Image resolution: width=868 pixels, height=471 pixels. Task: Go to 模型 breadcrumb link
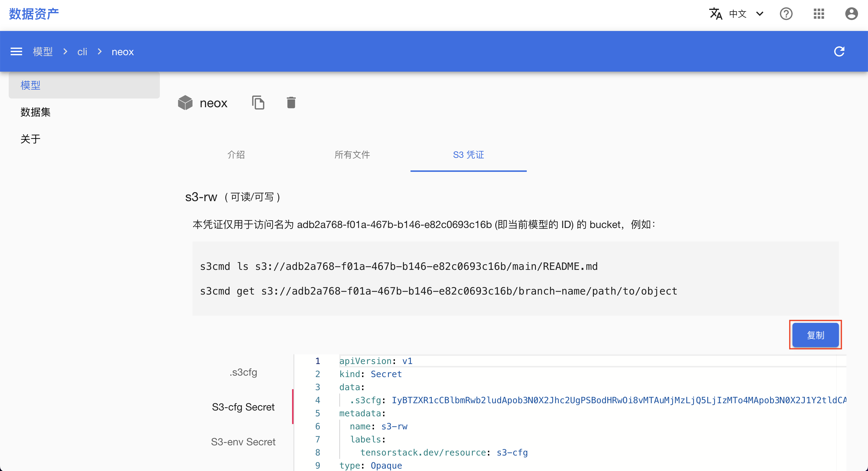coord(43,52)
